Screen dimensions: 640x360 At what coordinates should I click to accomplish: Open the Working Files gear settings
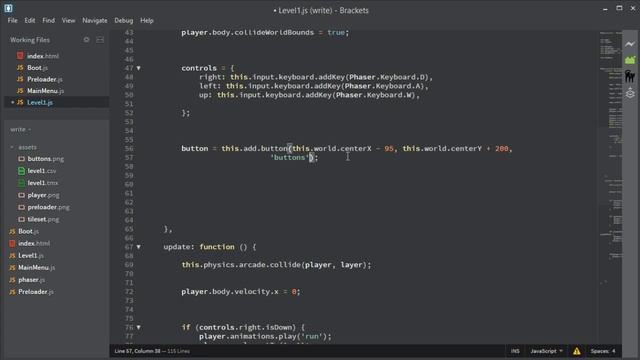pyautogui.click(x=87, y=40)
